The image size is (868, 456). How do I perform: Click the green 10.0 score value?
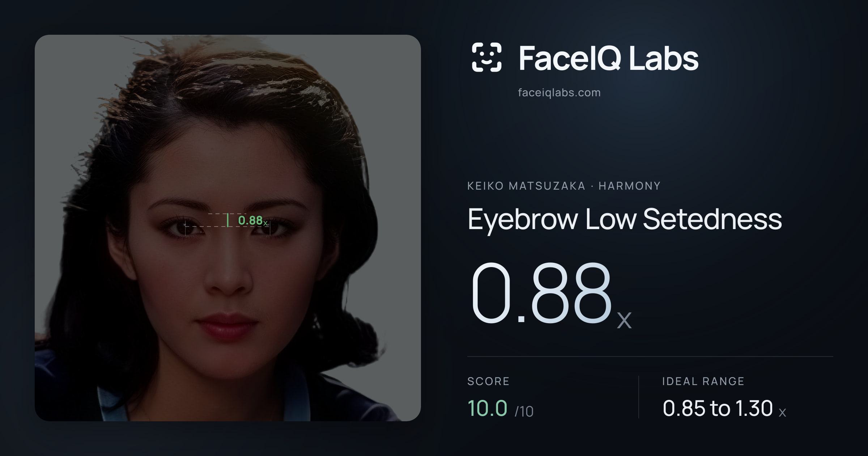(x=487, y=408)
